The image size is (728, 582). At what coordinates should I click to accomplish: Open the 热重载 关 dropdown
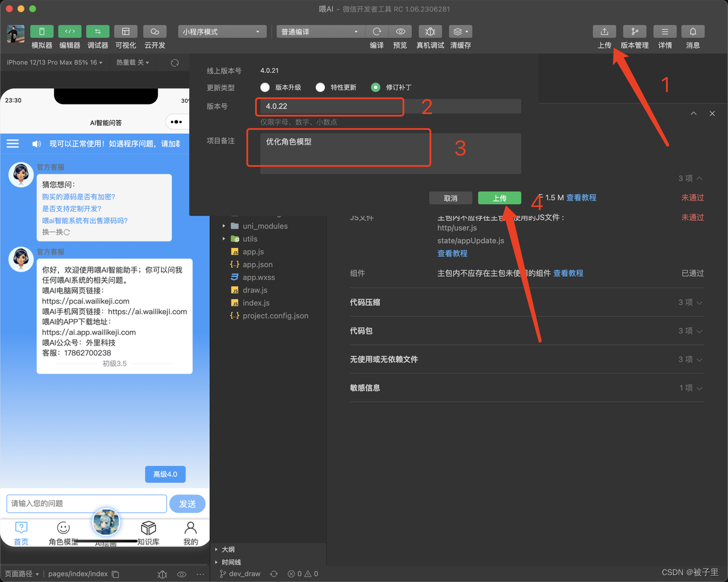click(x=133, y=63)
